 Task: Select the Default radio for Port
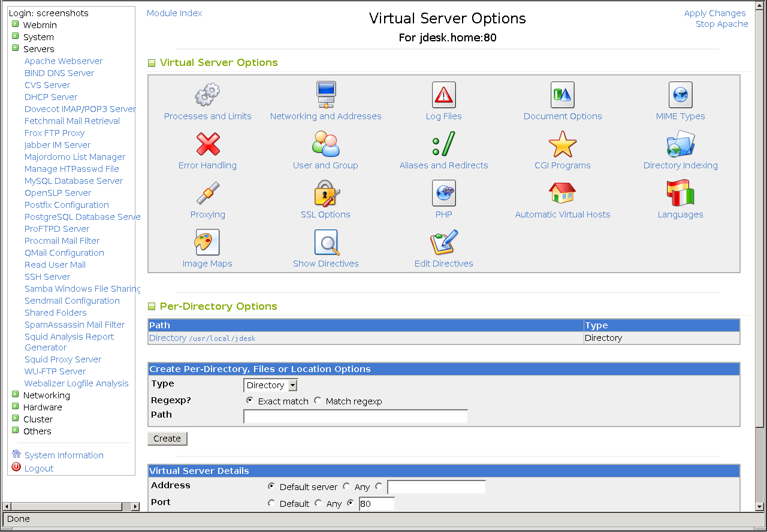click(x=271, y=503)
